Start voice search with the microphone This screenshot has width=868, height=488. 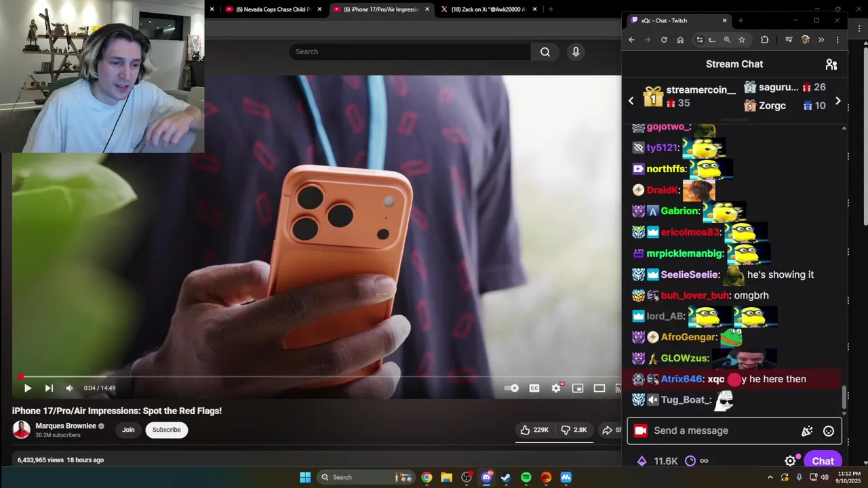point(576,52)
